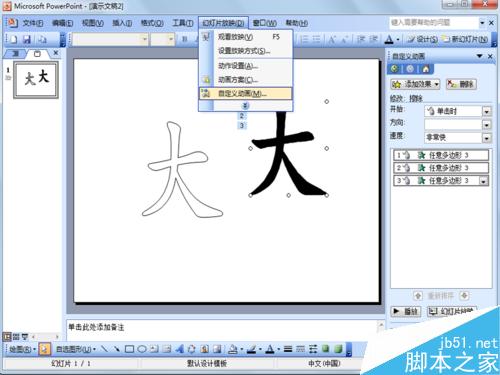Image resolution: width=500 pixels, height=375 pixels.
Task: Click the 播放 (Play) button
Action: (x=406, y=311)
